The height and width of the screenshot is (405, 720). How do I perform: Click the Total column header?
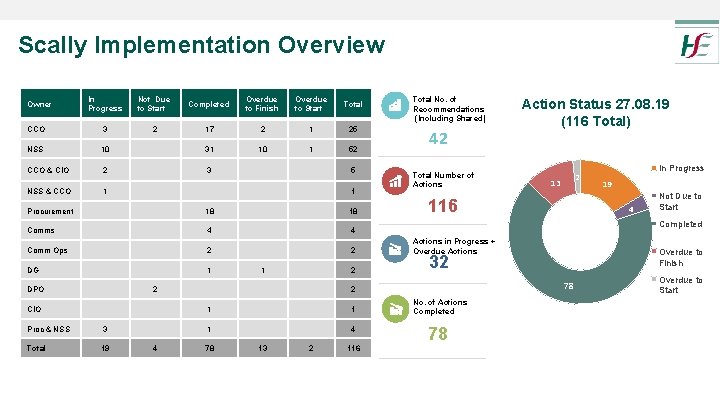tap(353, 103)
